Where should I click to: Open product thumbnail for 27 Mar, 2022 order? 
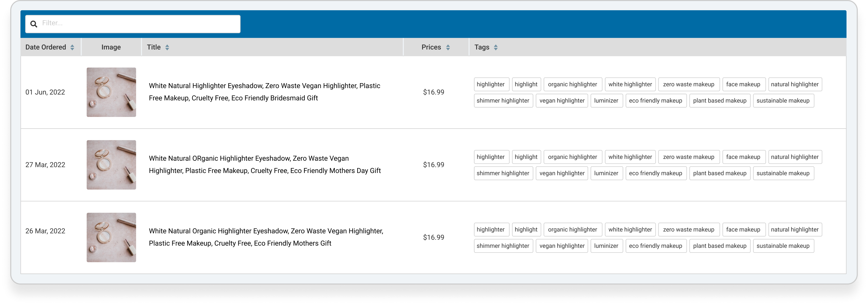(111, 165)
